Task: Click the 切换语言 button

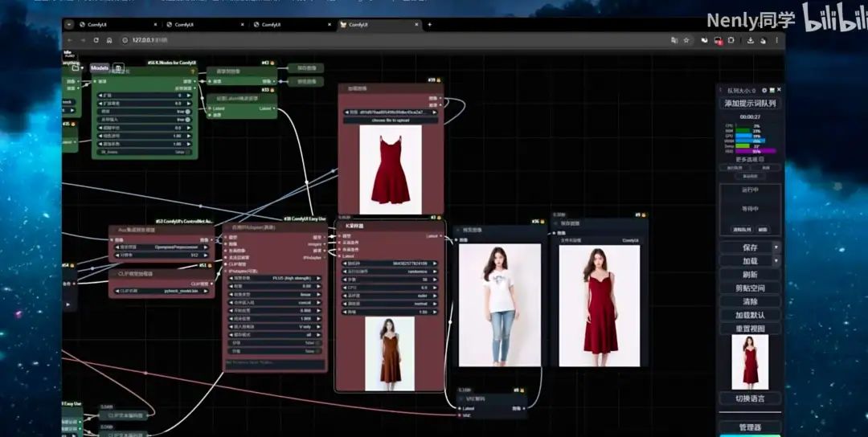Action: coord(750,398)
